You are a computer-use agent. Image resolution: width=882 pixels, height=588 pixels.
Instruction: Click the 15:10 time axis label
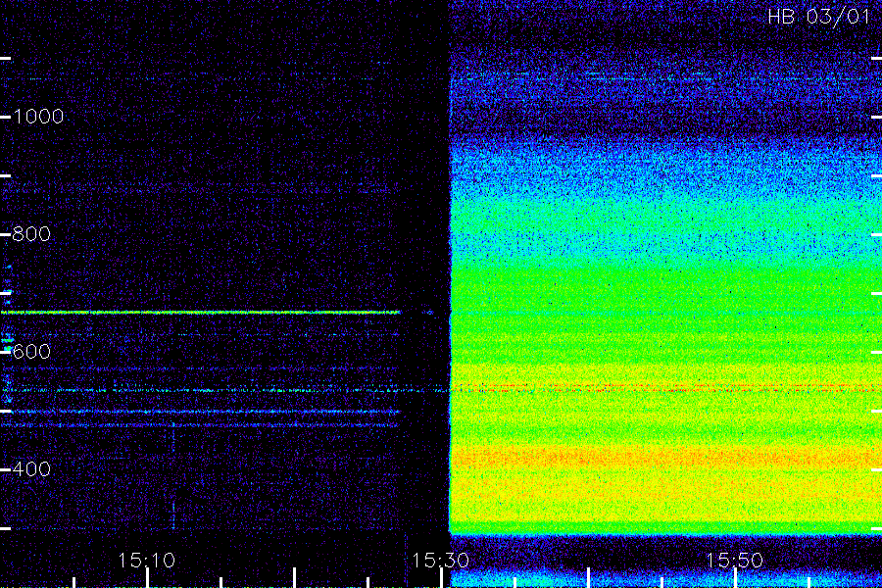point(147,561)
